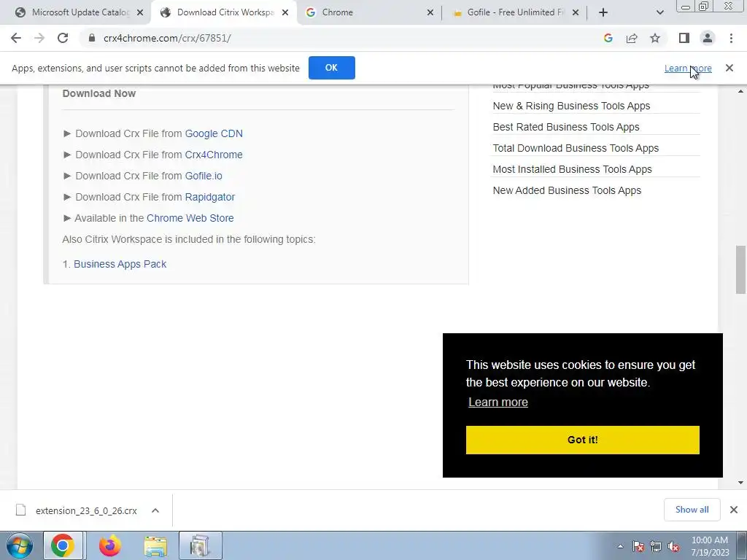Click OK on the extensions warning
Viewport: 747px width, 560px height.
coord(332,68)
